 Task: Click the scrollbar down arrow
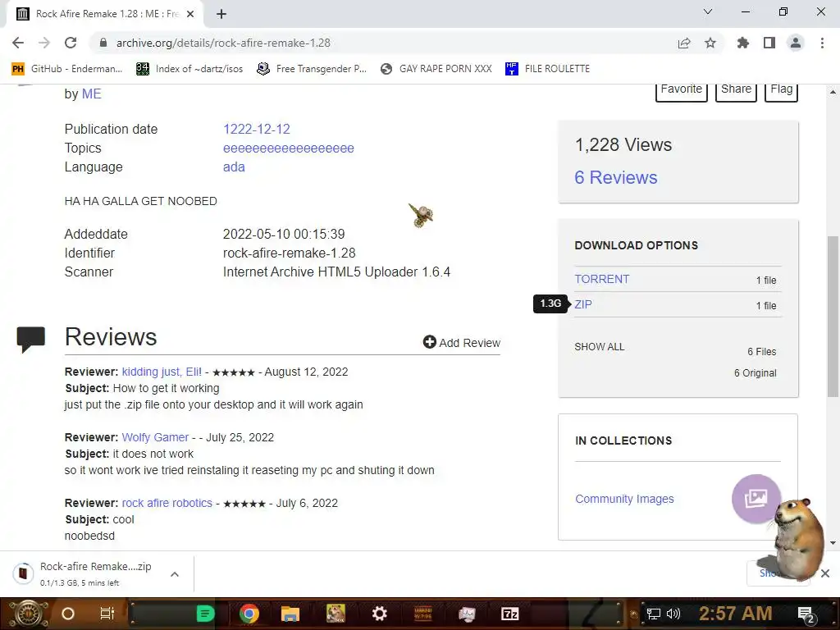pyautogui.click(x=833, y=543)
